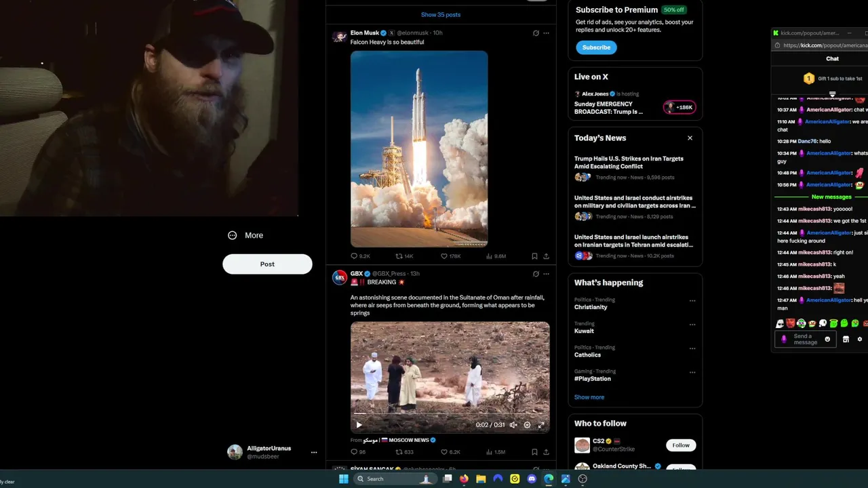Select the ghost with sunglasses emote
This screenshot has width=868, height=488.
pos(780,324)
